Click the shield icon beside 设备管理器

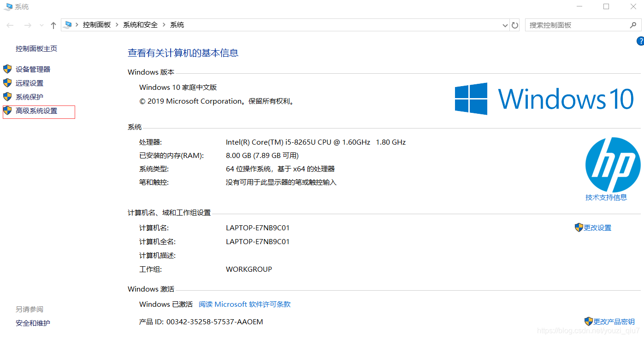point(7,69)
